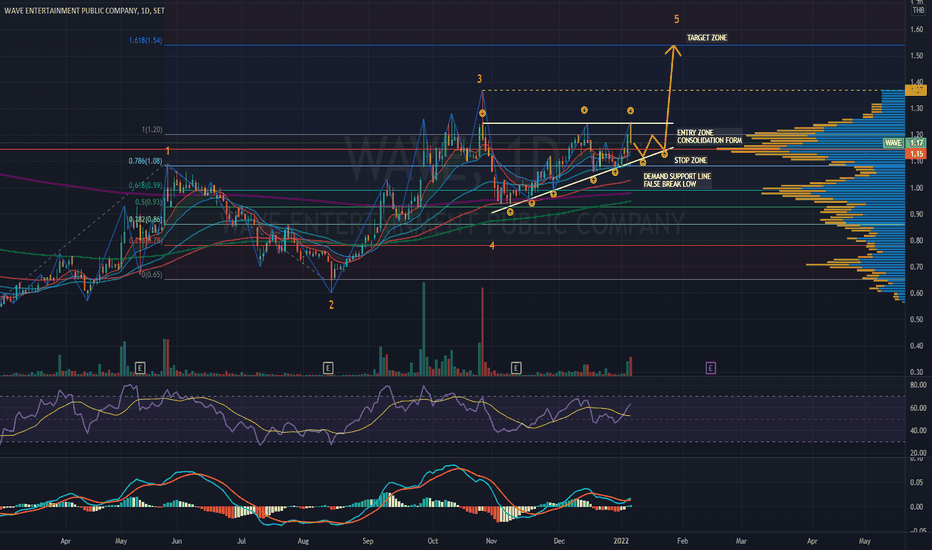Select the CONSOLIDATION FORM text label
932x550 pixels.
(x=710, y=140)
